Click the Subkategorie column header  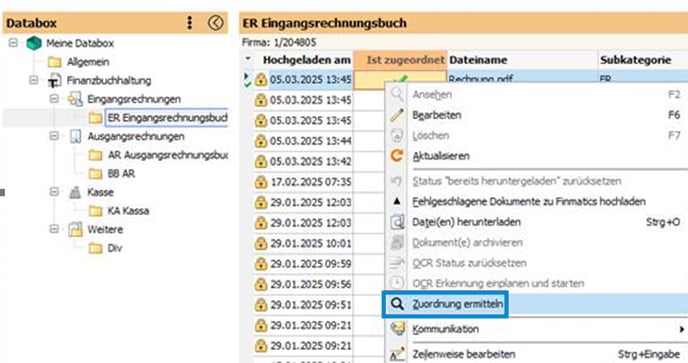(x=635, y=60)
